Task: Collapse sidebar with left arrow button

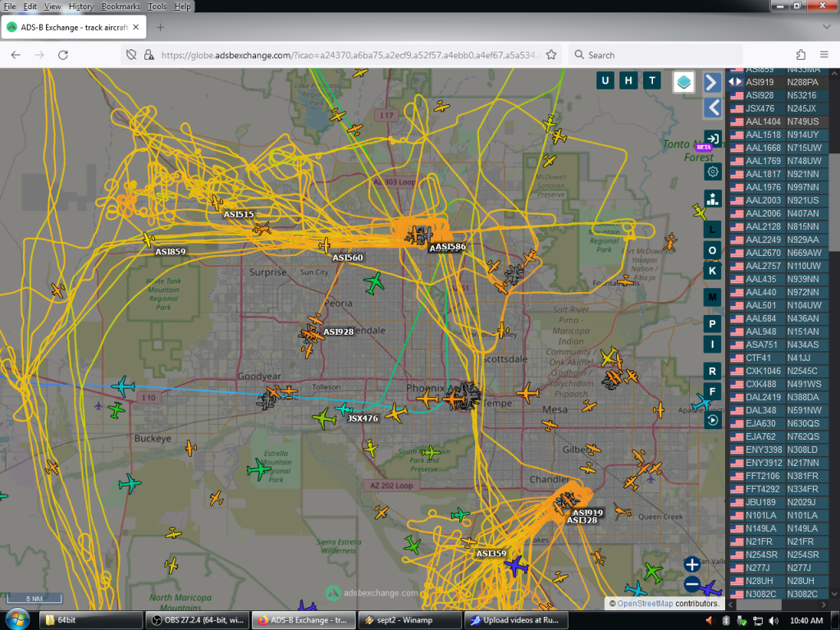Action: point(712,107)
